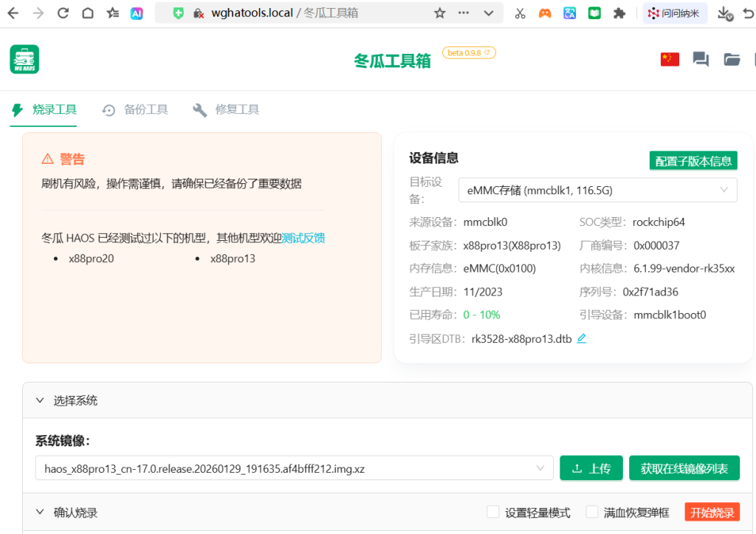Open the 系统镜像 image file dropdown
Image resolution: width=756 pixels, height=534 pixels.
[x=294, y=468]
